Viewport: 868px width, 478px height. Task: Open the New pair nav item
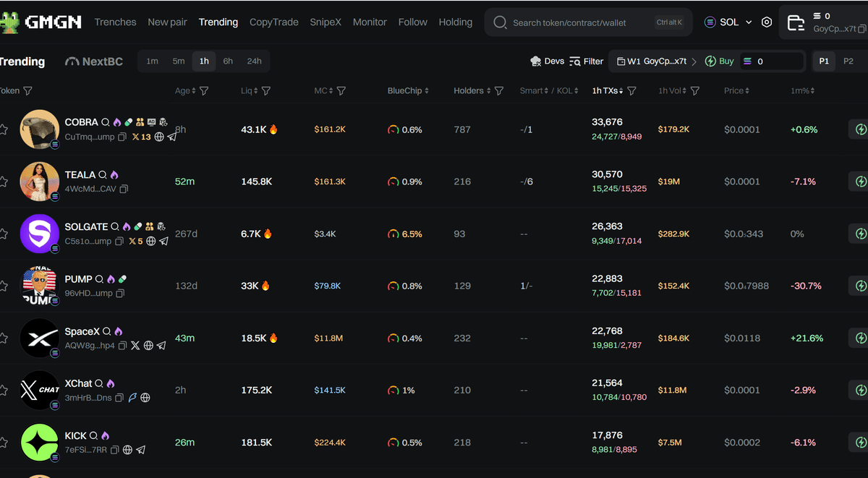point(167,22)
